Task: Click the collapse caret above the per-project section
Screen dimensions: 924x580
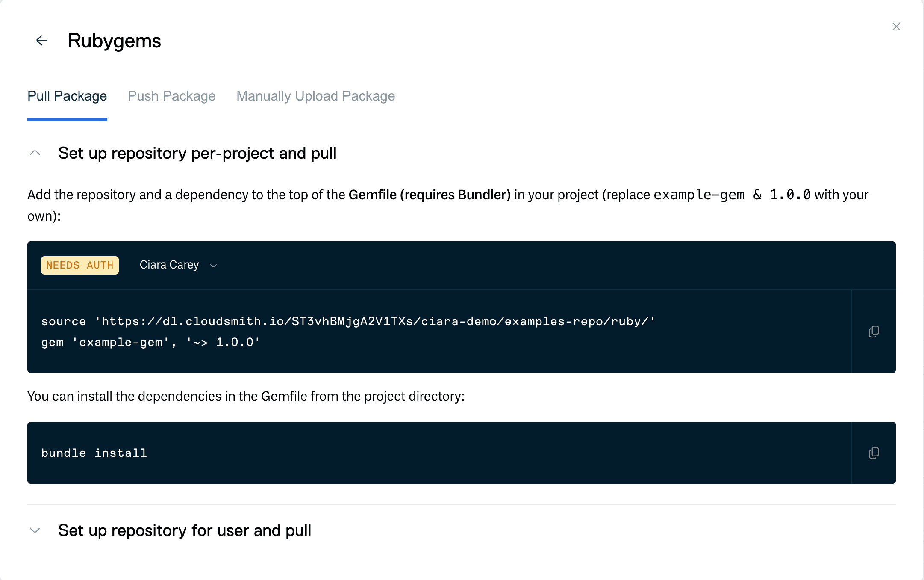Action: click(x=35, y=153)
